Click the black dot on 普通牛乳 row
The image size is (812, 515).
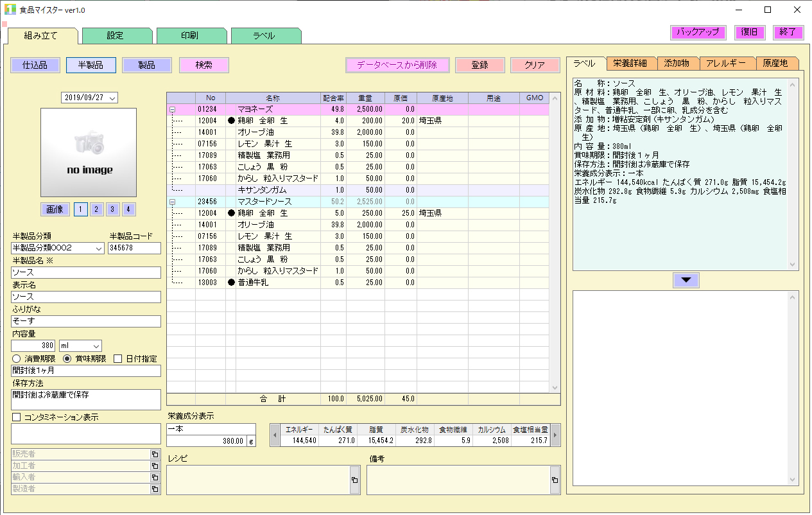click(231, 283)
